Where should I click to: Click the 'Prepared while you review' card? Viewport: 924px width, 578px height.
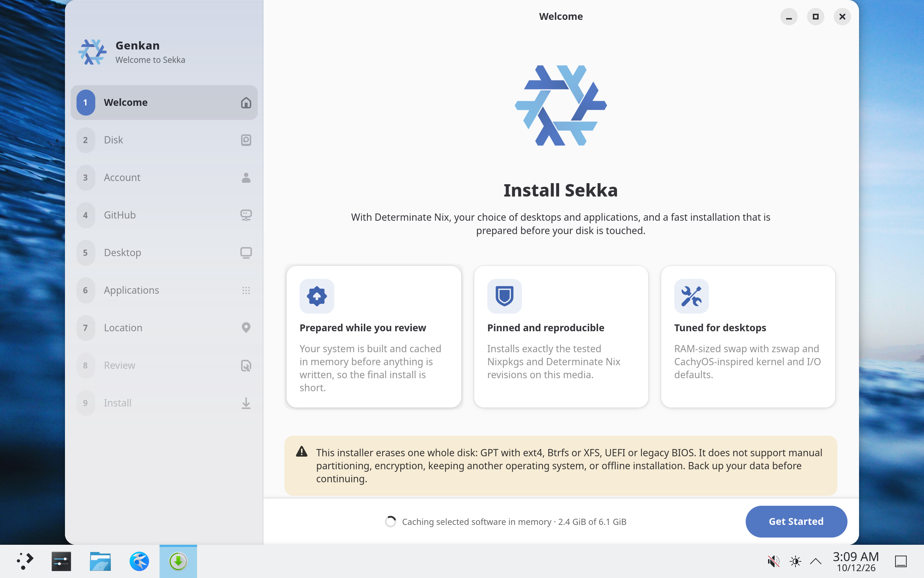coord(374,336)
